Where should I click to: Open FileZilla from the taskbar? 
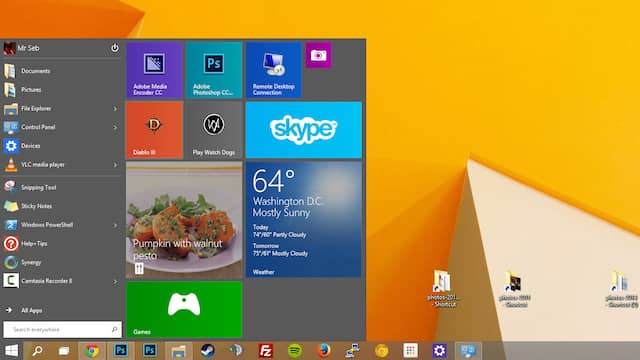pyautogui.click(x=265, y=351)
